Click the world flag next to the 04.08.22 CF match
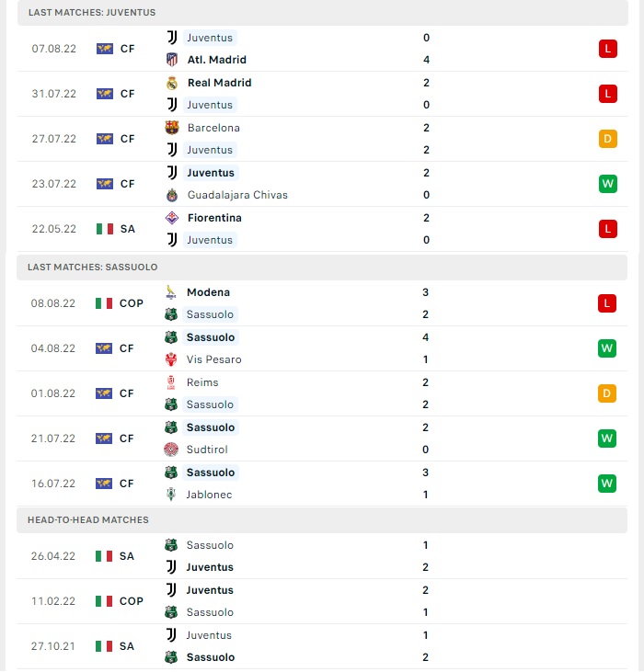Screen dimensions: 644x672 [x=104, y=348]
